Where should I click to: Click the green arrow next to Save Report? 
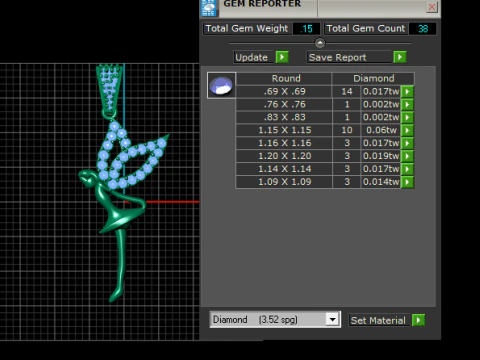click(400, 57)
